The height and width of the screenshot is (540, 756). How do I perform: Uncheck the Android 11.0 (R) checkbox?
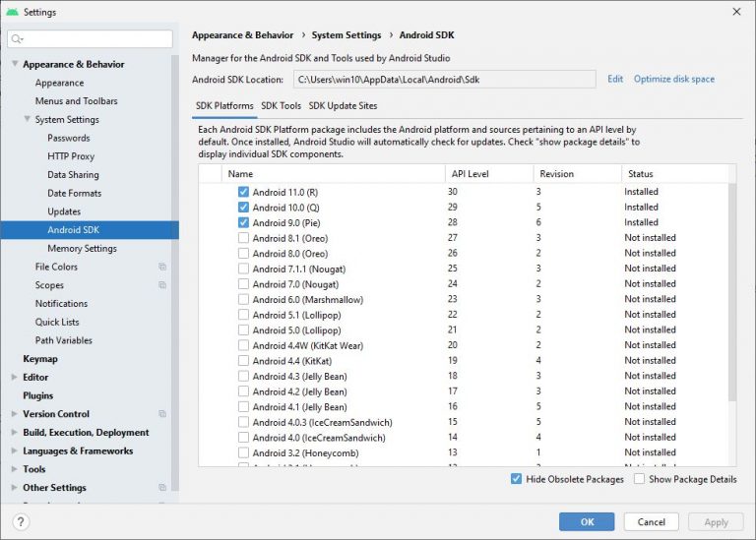coord(243,192)
